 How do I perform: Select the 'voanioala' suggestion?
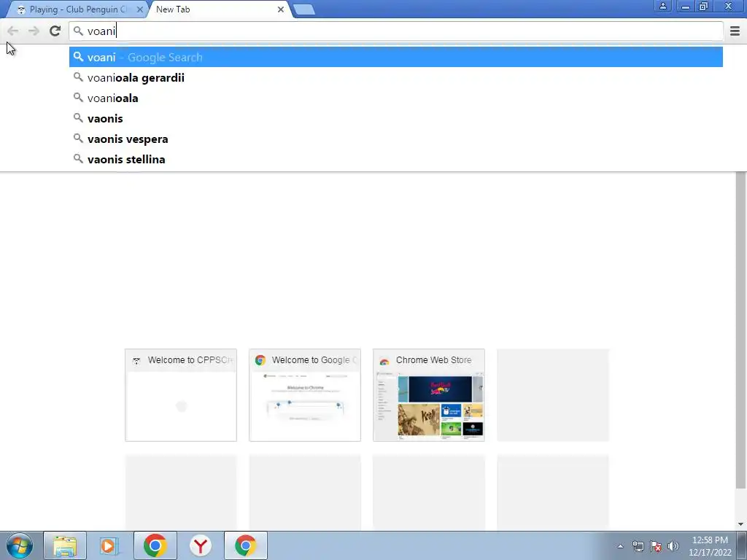396,98
